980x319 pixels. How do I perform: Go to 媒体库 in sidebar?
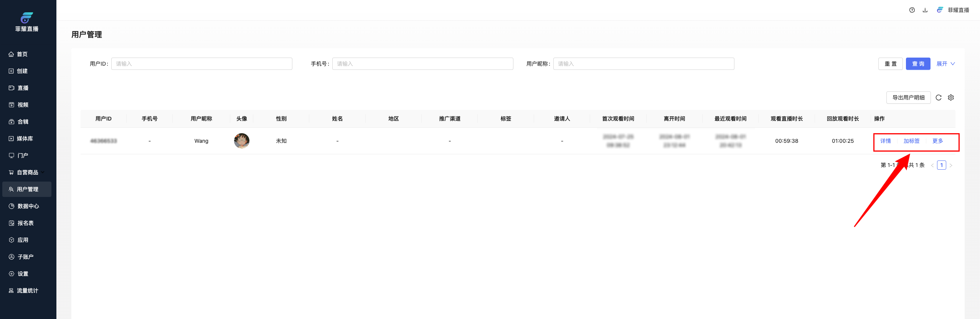(25, 139)
